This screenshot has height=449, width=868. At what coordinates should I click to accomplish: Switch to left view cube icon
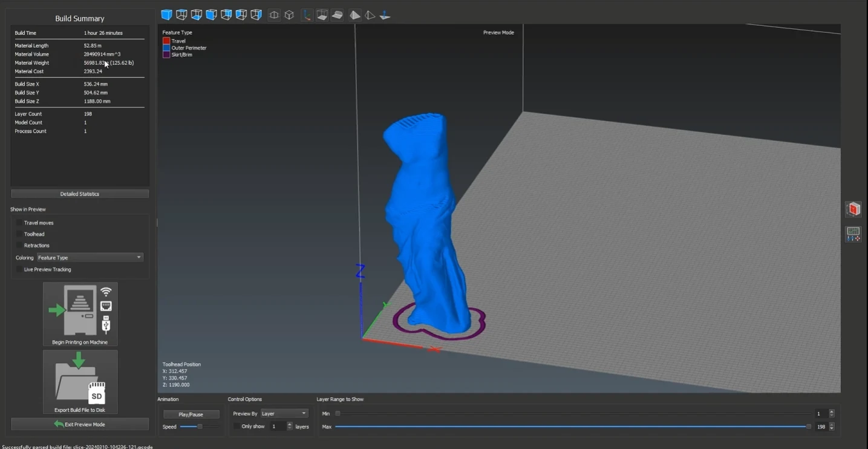click(241, 15)
